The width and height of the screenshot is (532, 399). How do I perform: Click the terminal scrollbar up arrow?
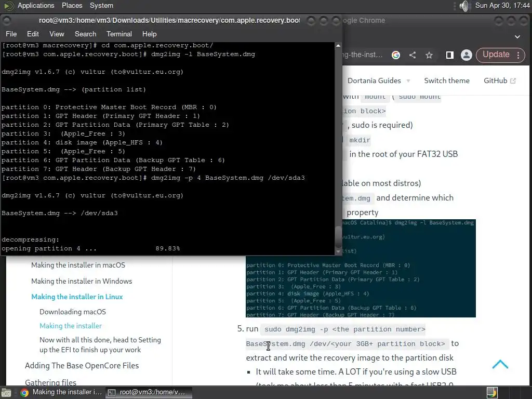pos(338,46)
